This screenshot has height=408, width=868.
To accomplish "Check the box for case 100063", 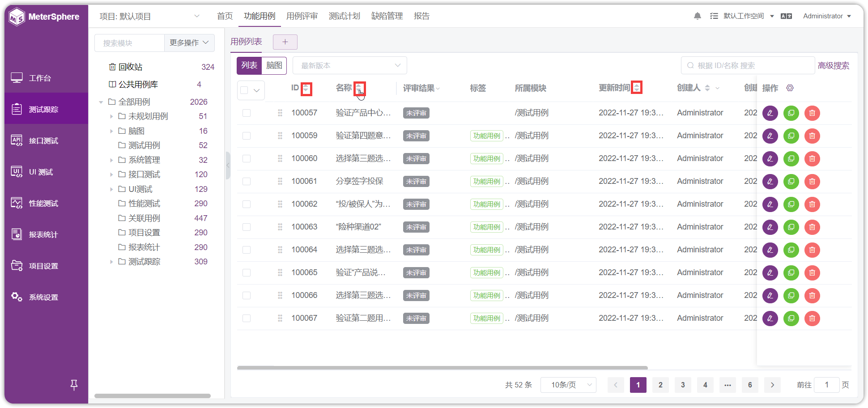I will (247, 227).
